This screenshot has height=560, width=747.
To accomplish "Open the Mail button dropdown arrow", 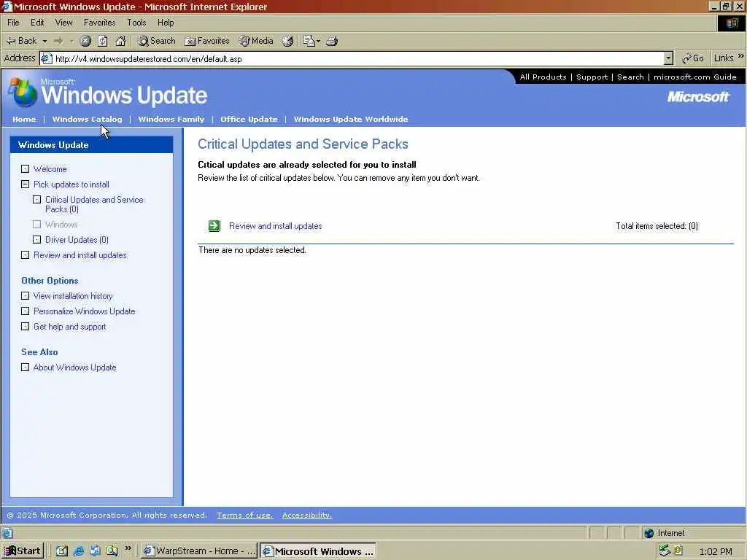I will click(318, 41).
